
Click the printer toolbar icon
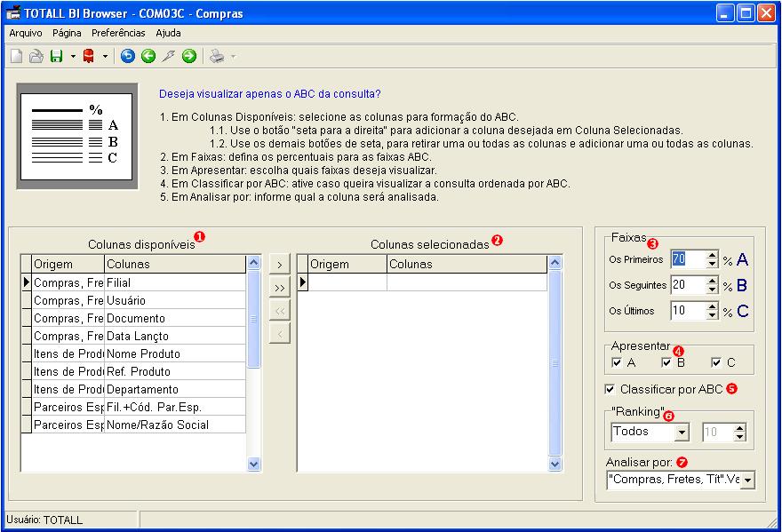pyautogui.click(x=217, y=56)
